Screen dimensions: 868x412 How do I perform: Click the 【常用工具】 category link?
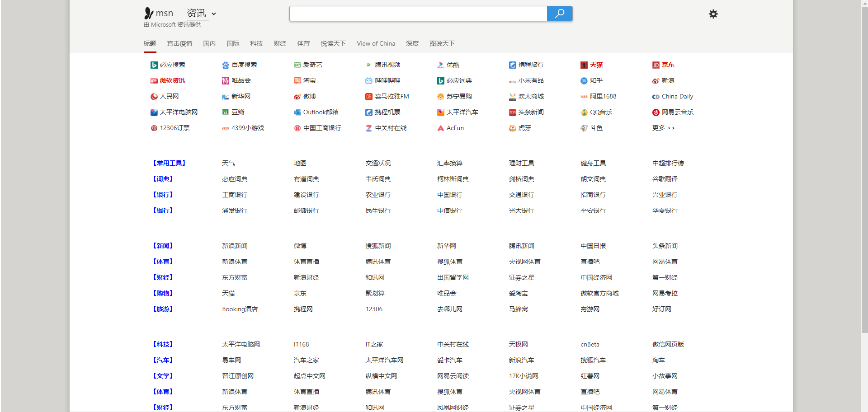coord(169,164)
